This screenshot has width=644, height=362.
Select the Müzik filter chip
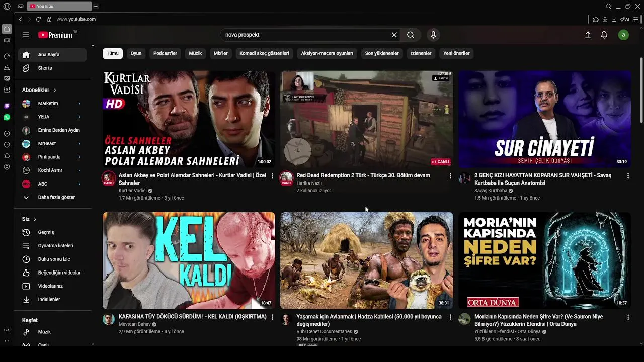coord(195,53)
